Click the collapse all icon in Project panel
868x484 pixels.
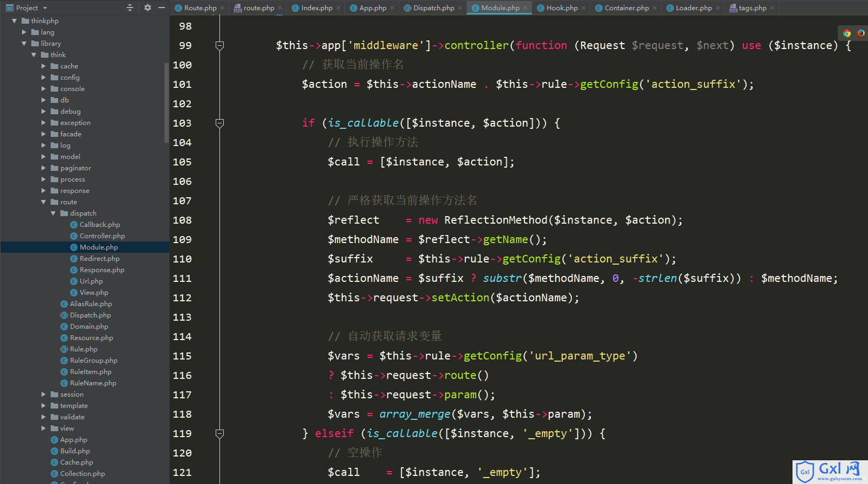pos(129,8)
